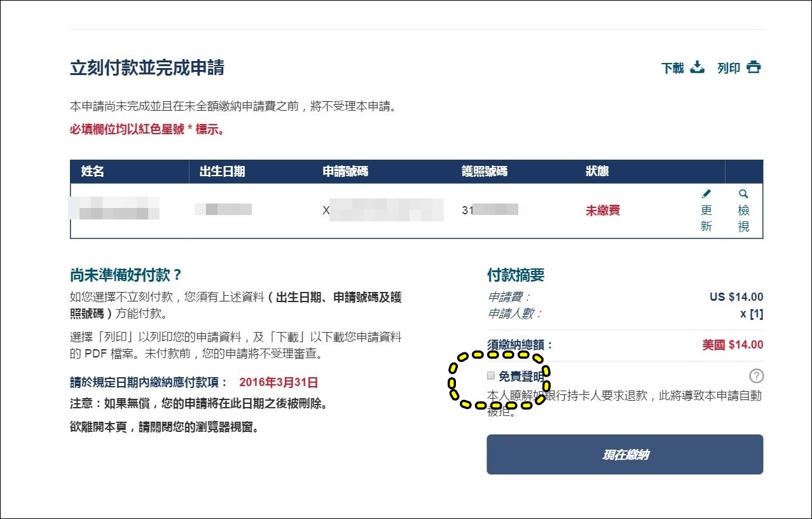The width and height of the screenshot is (812, 519).
Task: Click the 美國 $14.00 total amount
Action: (733, 345)
